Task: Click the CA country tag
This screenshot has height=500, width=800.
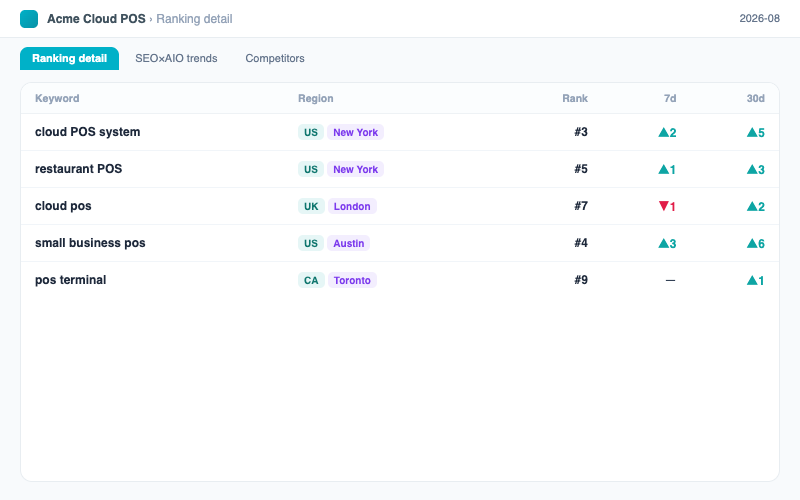Action: [311, 280]
